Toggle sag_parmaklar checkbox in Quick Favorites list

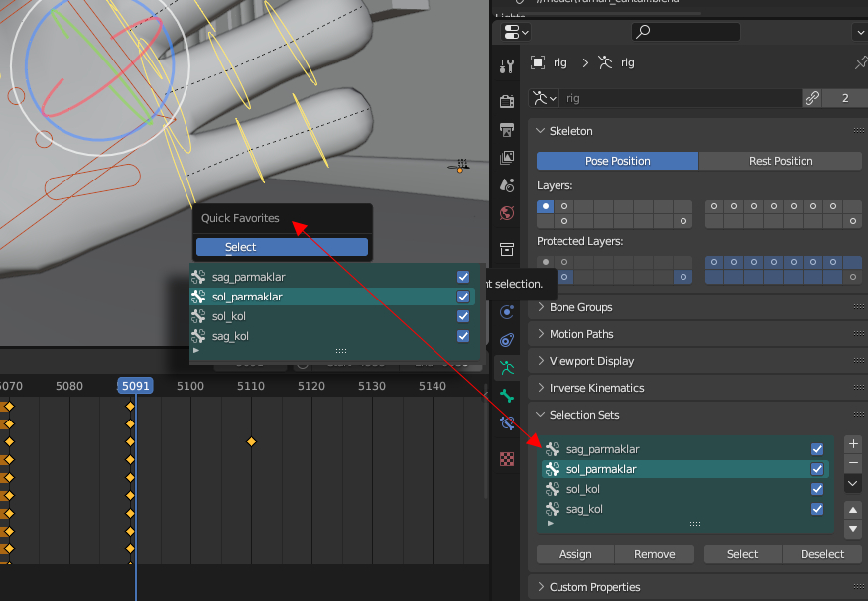pyautogui.click(x=463, y=276)
